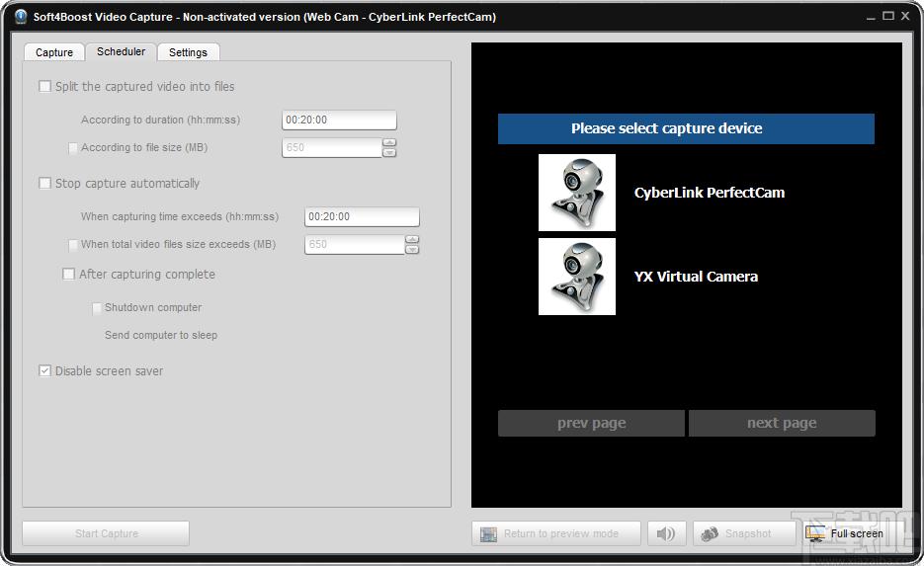Viewport: 924px width, 566px height.
Task: Toggle Stop capture automatically checkbox
Action: pos(44,183)
